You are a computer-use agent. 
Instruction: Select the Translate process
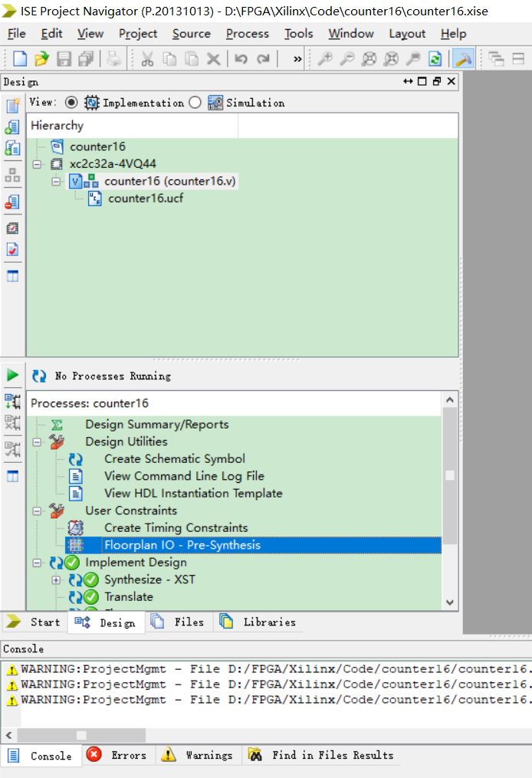click(129, 597)
